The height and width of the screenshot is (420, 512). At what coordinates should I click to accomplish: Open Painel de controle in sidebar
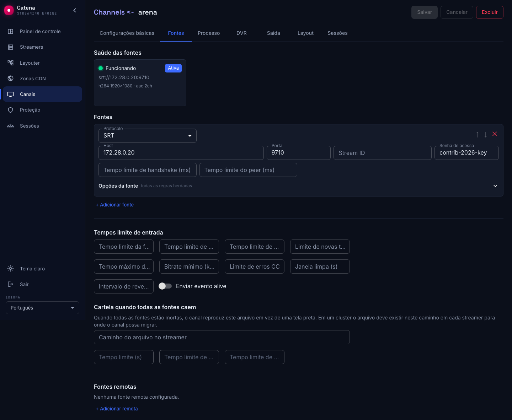tap(42, 31)
